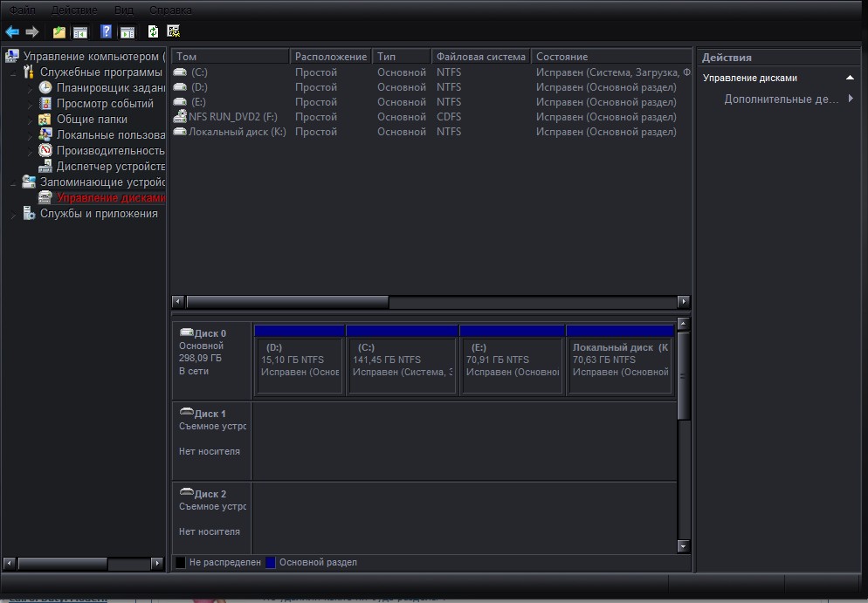Image resolution: width=868 pixels, height=603 pixels.
Task: Open Help via the question mark icon
Action: pos(107,31)
